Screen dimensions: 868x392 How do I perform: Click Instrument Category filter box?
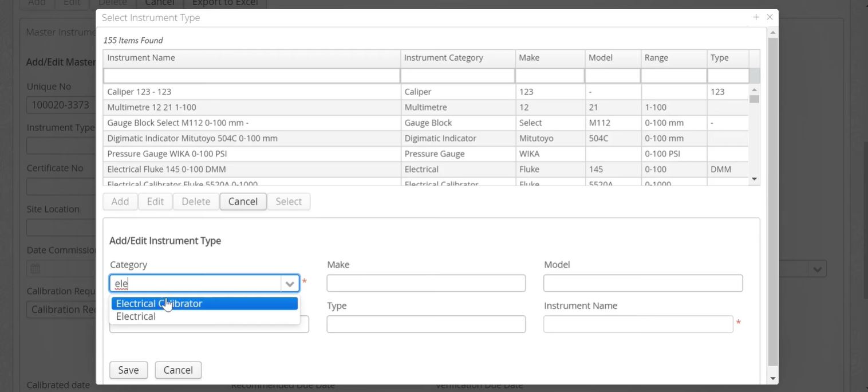[457, 76]
